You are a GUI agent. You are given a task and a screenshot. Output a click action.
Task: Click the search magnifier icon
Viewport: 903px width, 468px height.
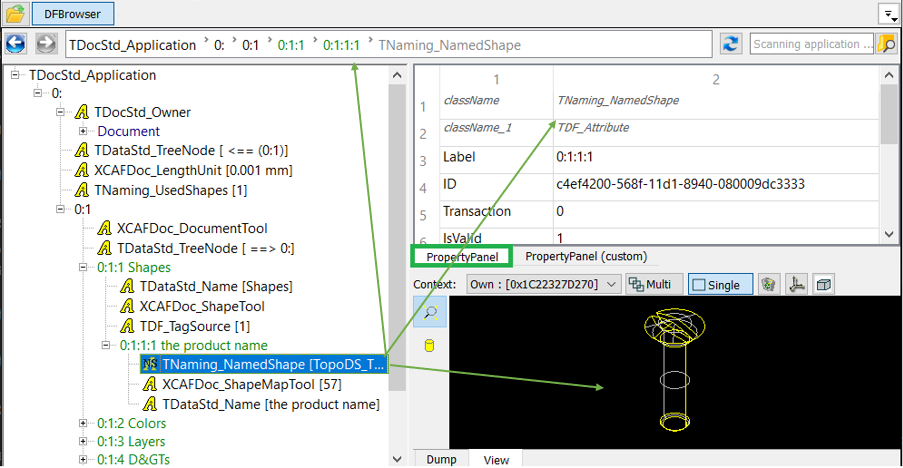click(x=886, y=44)
